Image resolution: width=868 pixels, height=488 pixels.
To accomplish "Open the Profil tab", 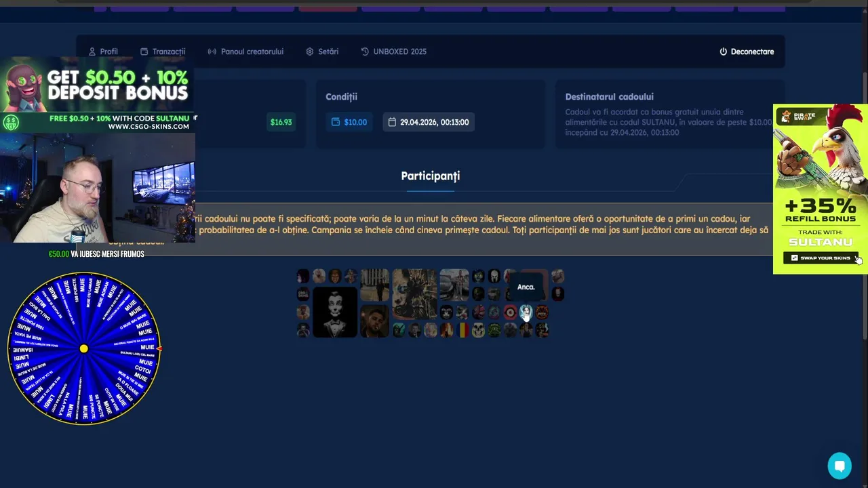I will (102, 52).
